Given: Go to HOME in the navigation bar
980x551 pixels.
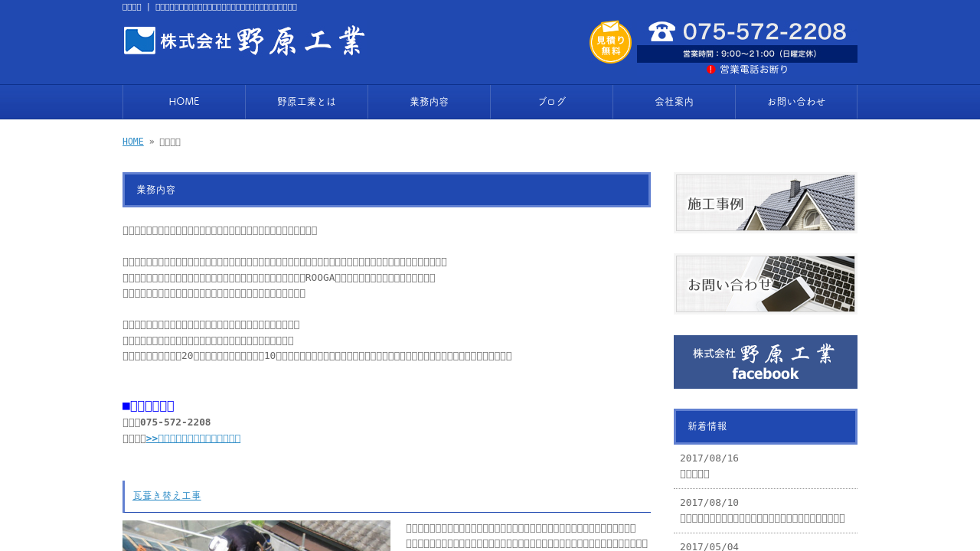Looking at the screenshot, I should [x=184, y=102].
